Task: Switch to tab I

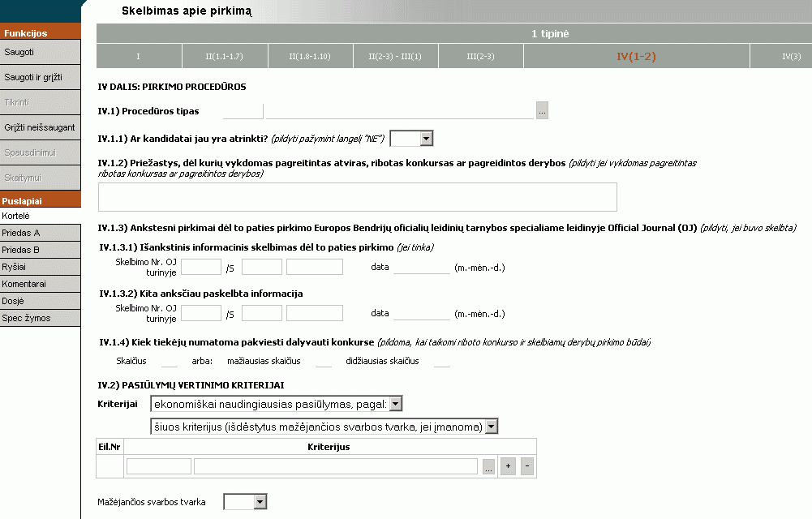Action: [x=139, y=57]
